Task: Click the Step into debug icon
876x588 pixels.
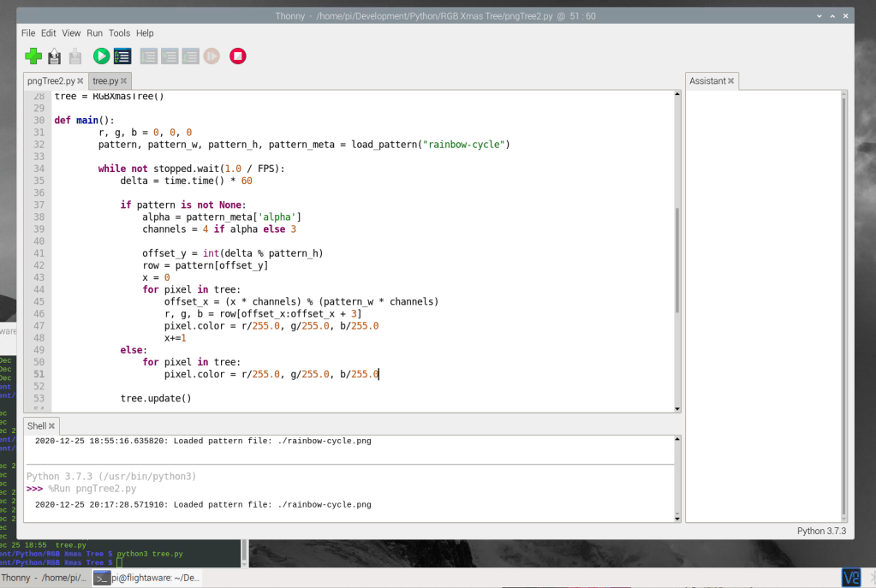Action: 170,56
